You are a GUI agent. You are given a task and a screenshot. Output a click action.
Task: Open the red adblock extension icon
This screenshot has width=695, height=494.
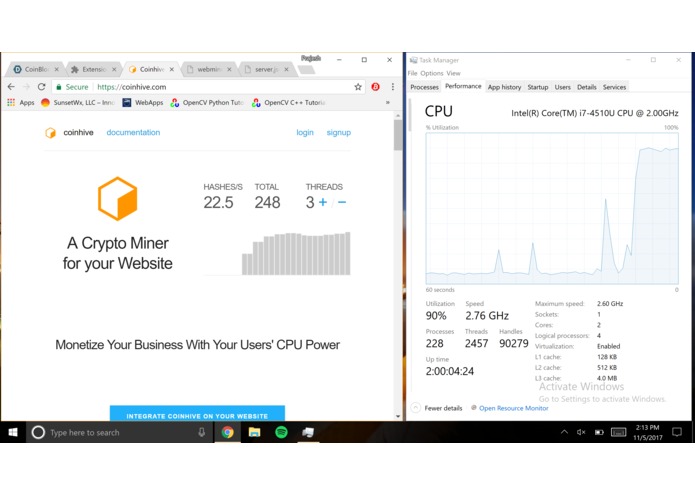375,87
